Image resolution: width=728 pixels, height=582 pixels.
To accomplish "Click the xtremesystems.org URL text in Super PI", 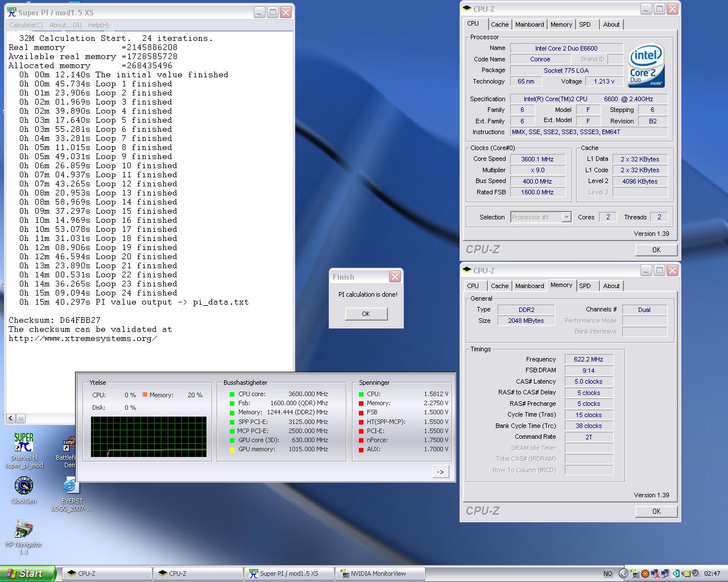I will (83, 338).
